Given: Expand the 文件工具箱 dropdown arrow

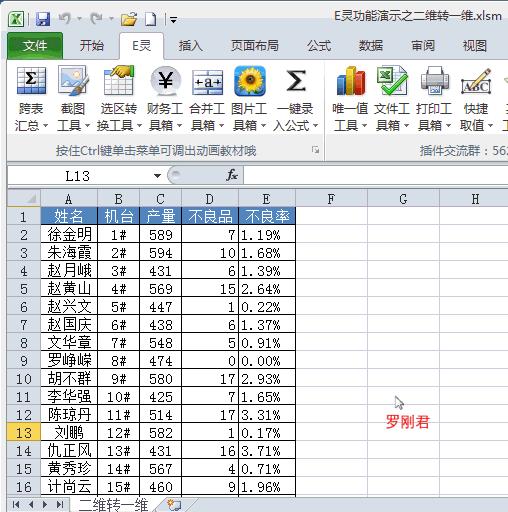Looking at the screenshot, I should 406,126.
